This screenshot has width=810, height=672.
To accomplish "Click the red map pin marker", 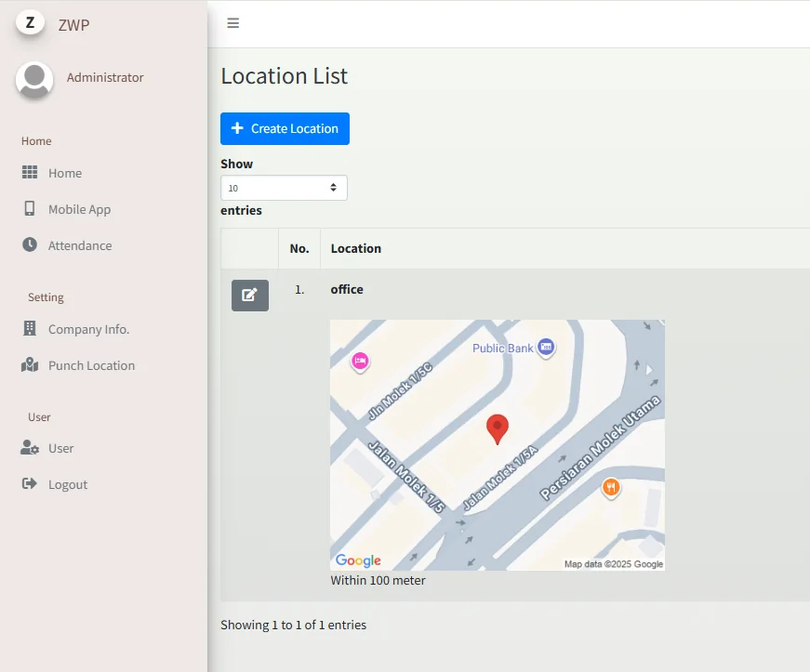I will click(498, 428).
